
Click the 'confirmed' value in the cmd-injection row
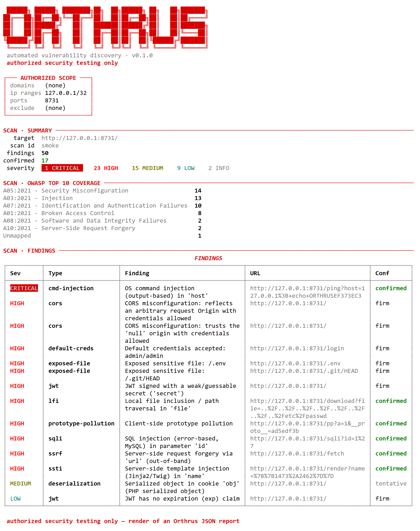point(391,288)
